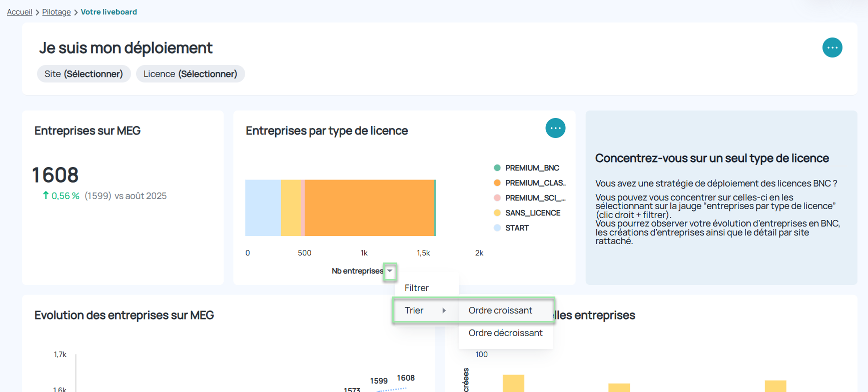
Task: Expand the Trier submenu arrow
Action: (444, 310)
